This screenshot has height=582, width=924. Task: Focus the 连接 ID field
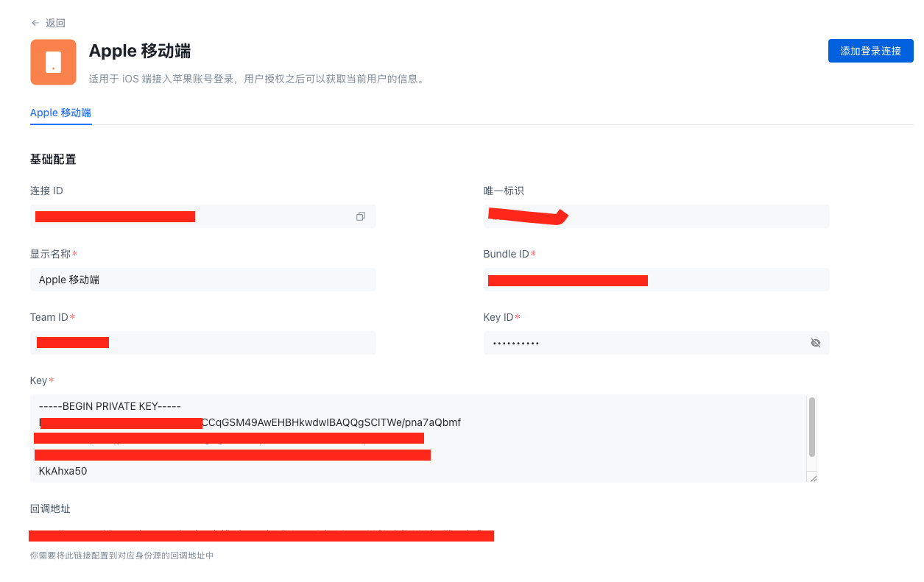point(203,216)
